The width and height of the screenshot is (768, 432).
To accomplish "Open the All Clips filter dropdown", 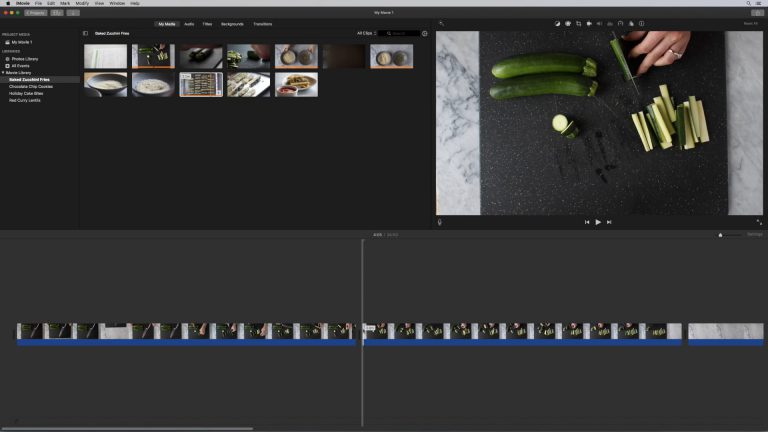I will click(367, 33).
